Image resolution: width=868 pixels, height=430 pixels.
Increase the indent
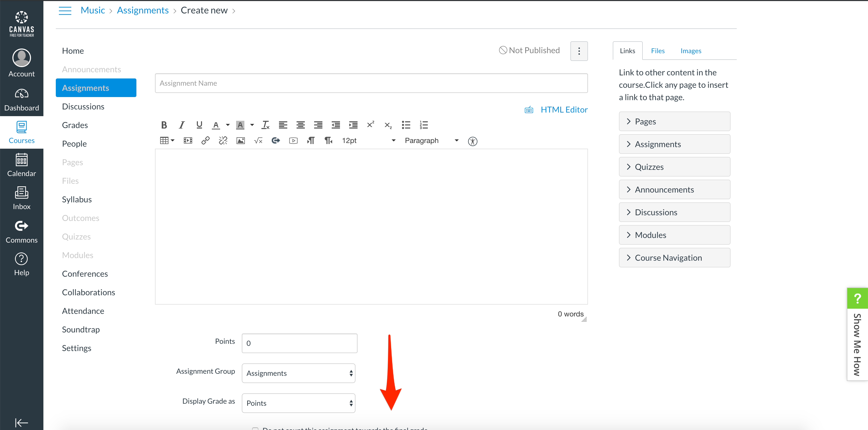point(353,125)
